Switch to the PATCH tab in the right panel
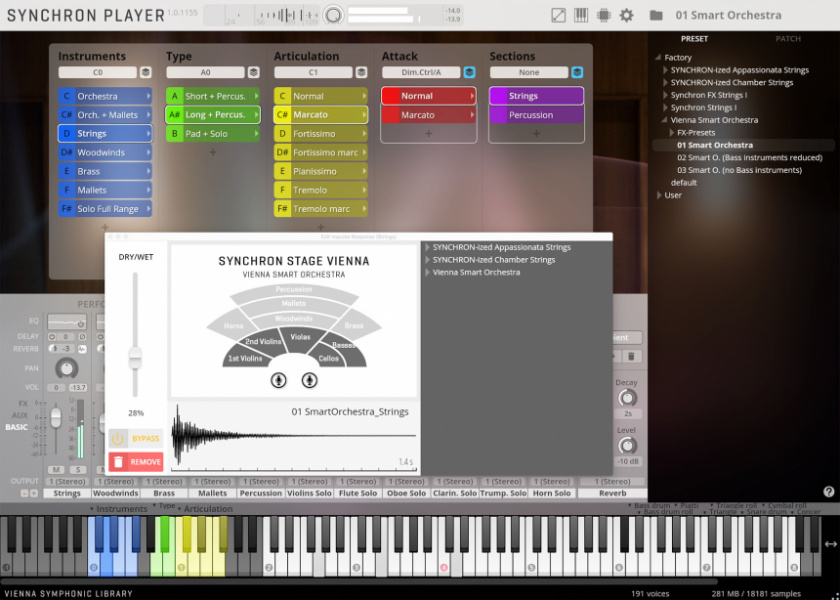 (788, 38)
